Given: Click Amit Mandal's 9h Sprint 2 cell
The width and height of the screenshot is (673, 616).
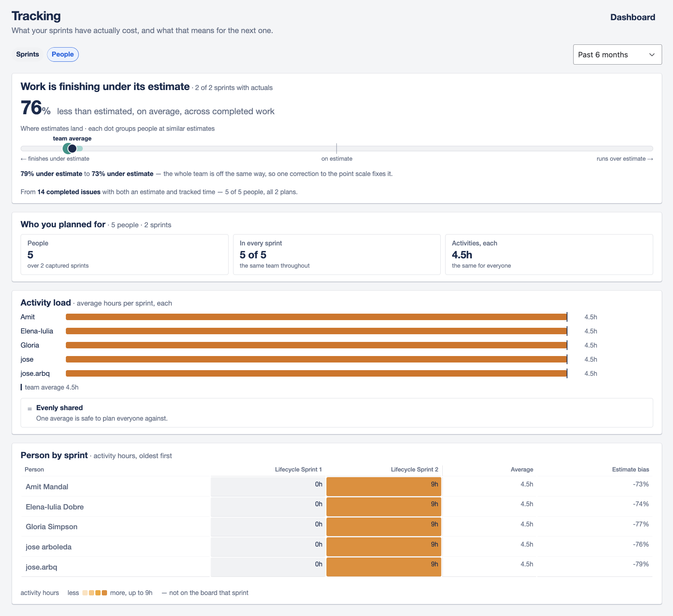Looking at the screenshot, I should 384,487.
